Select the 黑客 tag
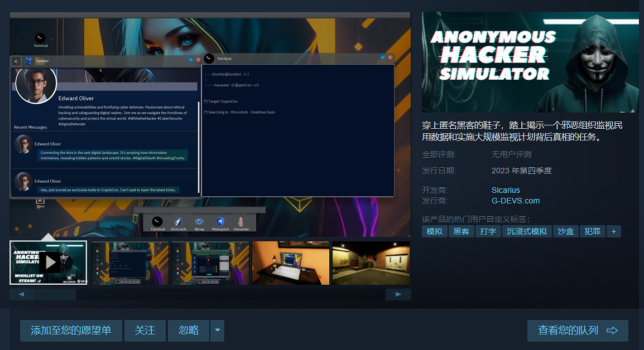This screenshot has height=350, width=644. 461,231
